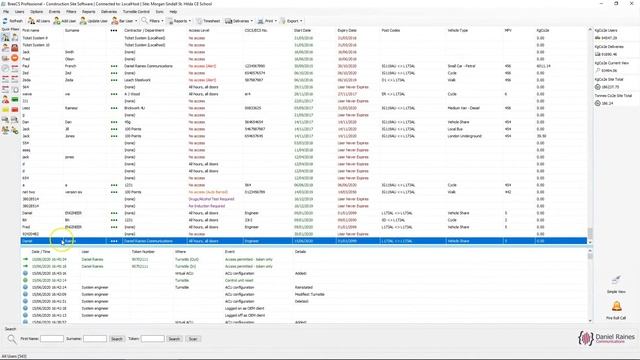Viewport: 640px width, 360px height.
Task: Click the All Users status bar text
Action: click(x=14, y=356)
